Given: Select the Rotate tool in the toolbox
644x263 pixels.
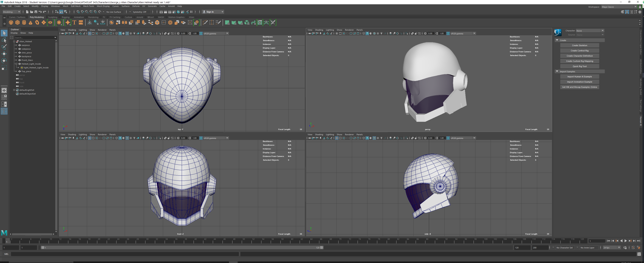Looking at the screenshot, I should tap(4, 60).
